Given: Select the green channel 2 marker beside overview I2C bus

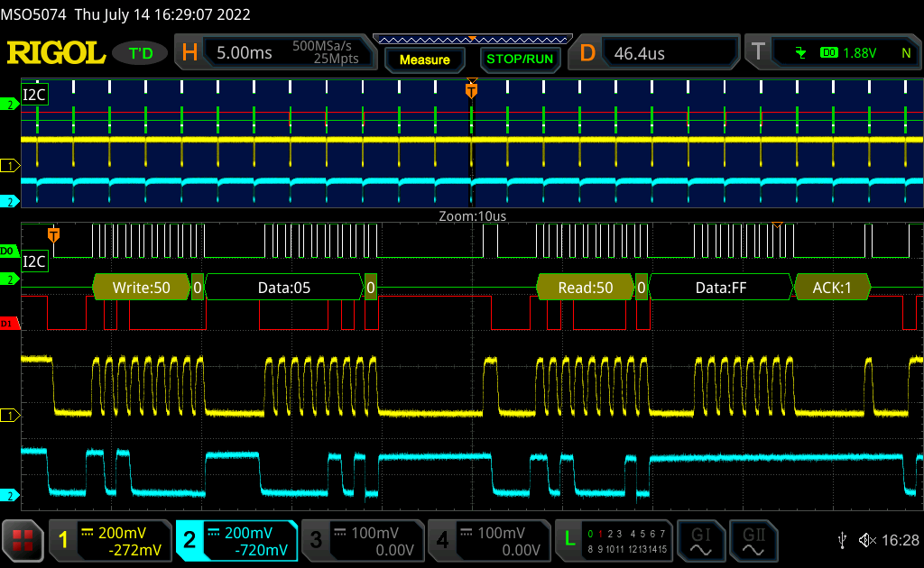Looking at the screenshot, I should [10, 105].
